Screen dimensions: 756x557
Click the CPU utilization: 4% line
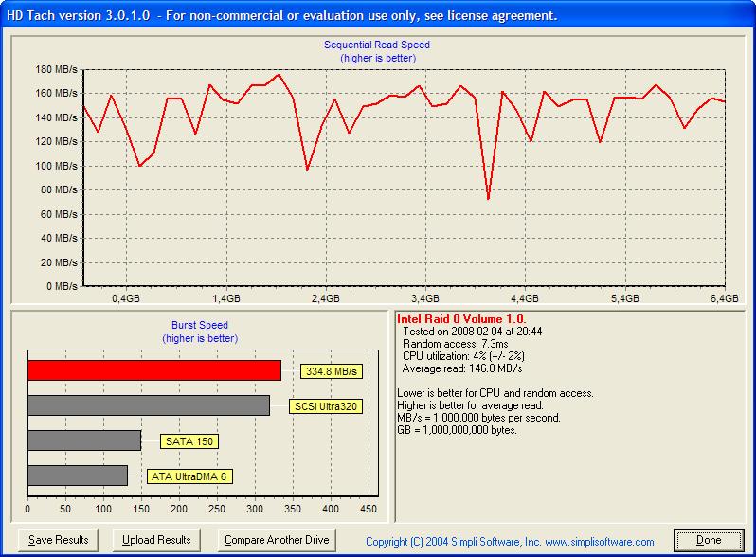coord(463,356)
